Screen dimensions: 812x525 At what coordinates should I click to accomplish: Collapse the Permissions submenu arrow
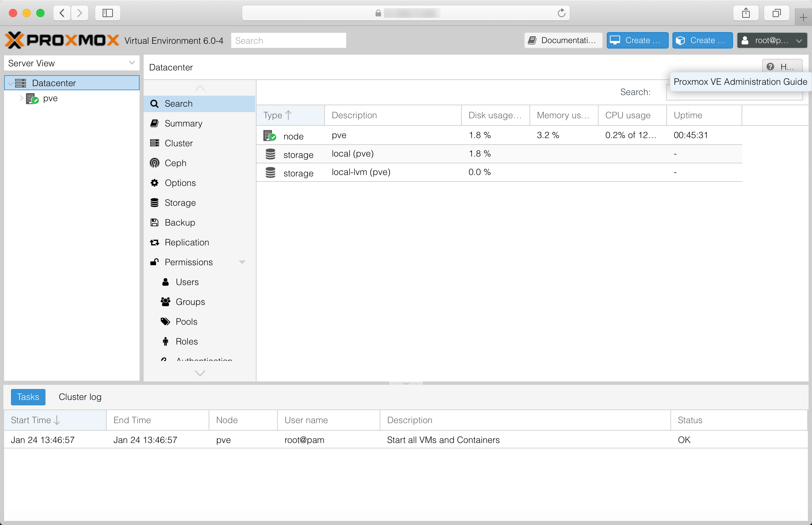coord(242,262)
